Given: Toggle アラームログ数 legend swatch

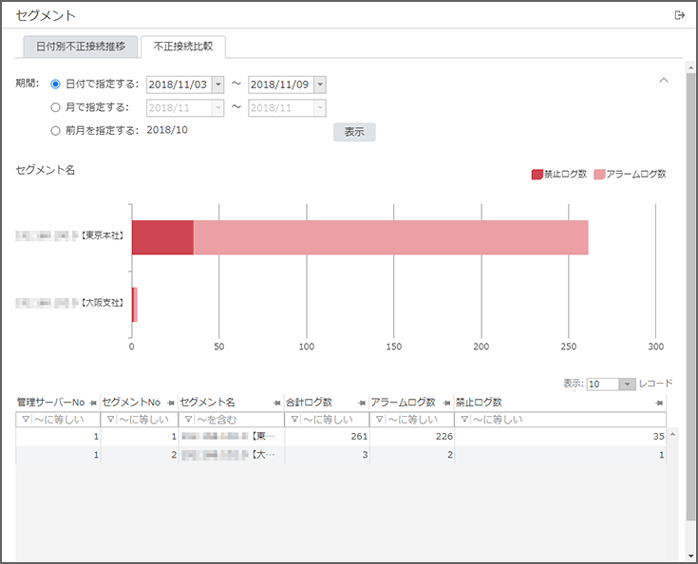Looking at the screenshot, I should 599,174.
